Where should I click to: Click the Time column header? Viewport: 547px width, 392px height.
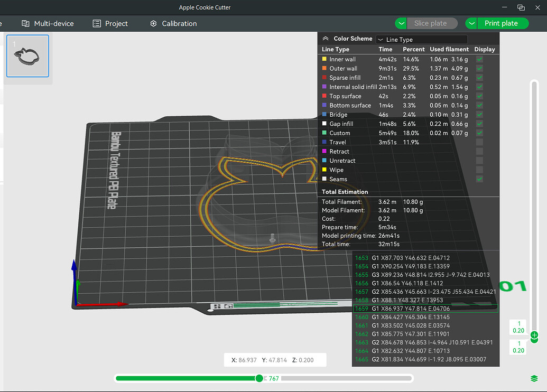point(385,49)
